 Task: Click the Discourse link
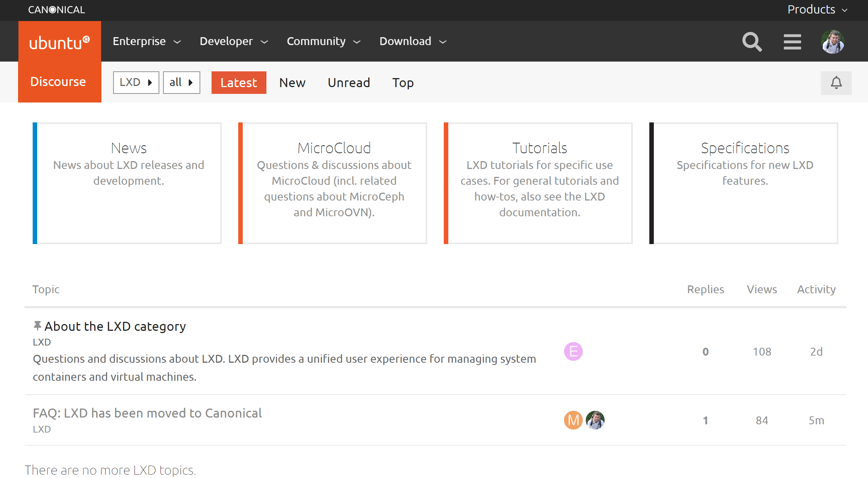[x=58, y=81]
